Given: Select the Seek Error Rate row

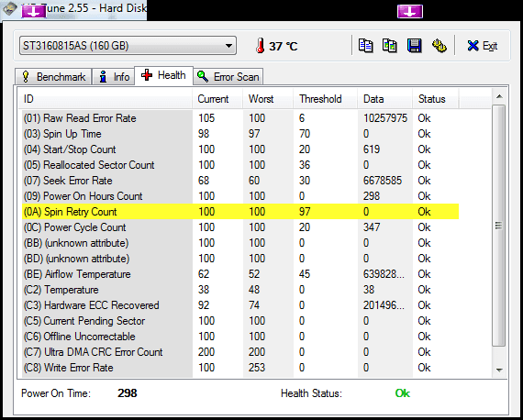Looking at the screenshot, I should [240, 181].
